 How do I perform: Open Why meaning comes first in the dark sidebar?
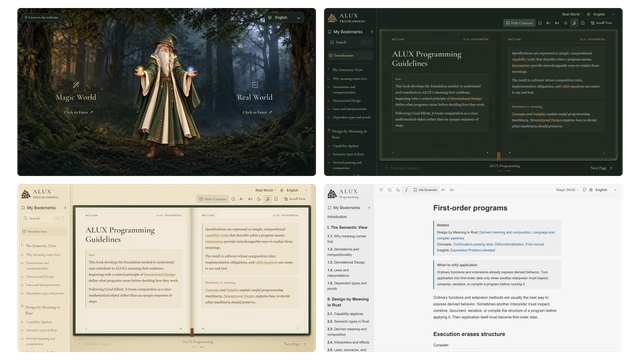pyautogui.click(x=349, y=79)
